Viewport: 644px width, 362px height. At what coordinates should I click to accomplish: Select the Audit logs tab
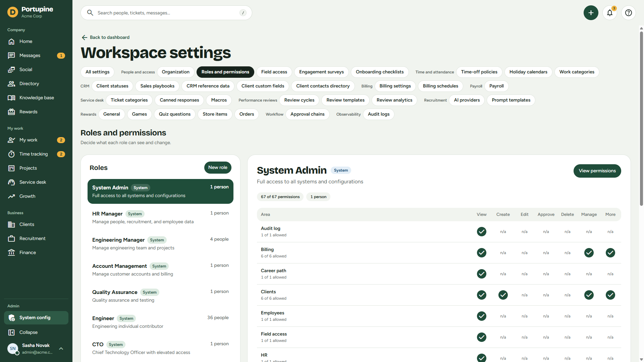[x=379, y=114]
